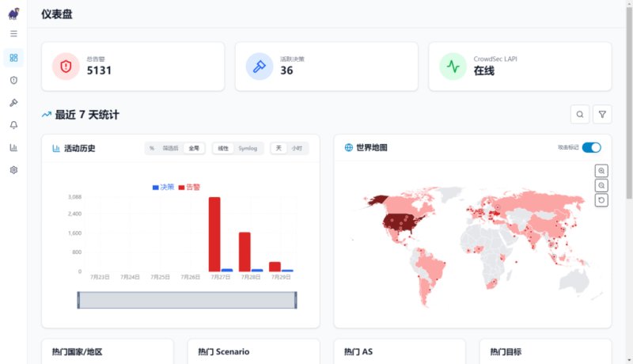This screenshot has width=633, height=364.
Task: Open the hamburger menu in sidebar
Action: 13,33
